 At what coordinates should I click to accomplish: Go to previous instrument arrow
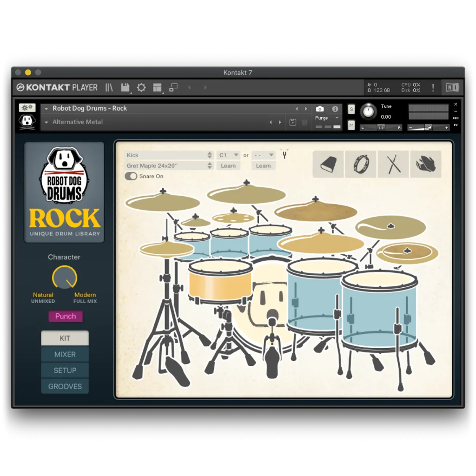pos(297,109)
